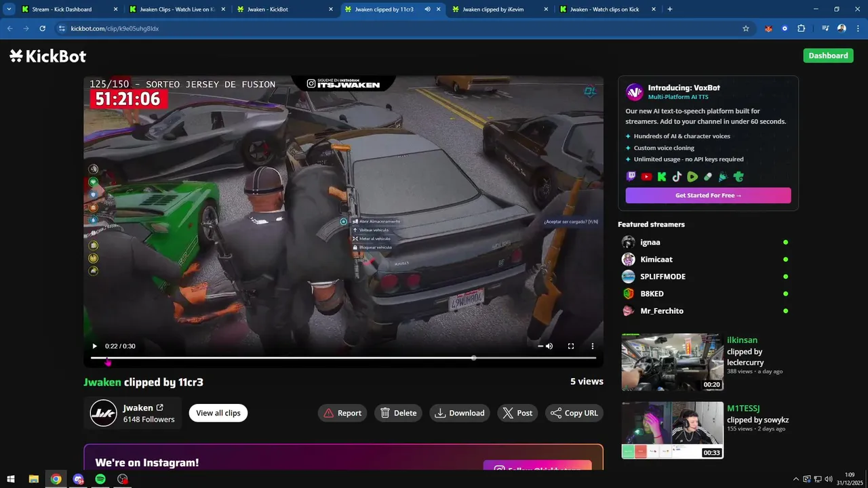The height and width of the screenshot is (488, 868).
Task: Open video player more options menu
Action: click(592, 346)
